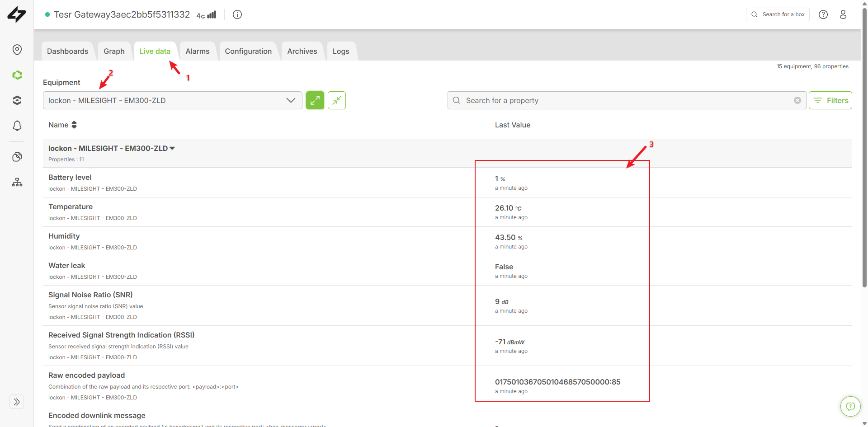Viewport: 868px width, 427px height.
Task: Open the chat support bubble icon
Action: [x=850, y=406]
